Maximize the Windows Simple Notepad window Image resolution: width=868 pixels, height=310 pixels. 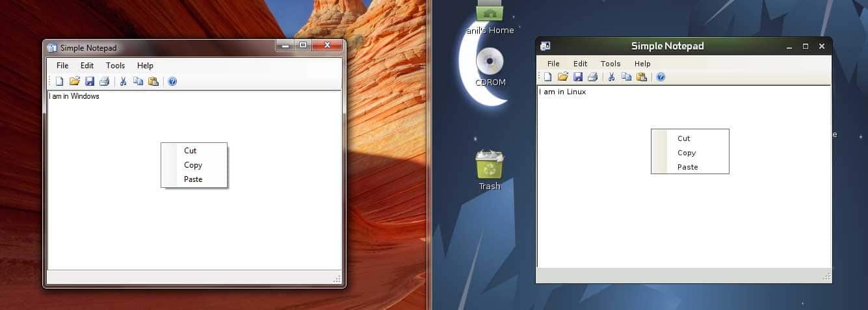pos(303,45)
